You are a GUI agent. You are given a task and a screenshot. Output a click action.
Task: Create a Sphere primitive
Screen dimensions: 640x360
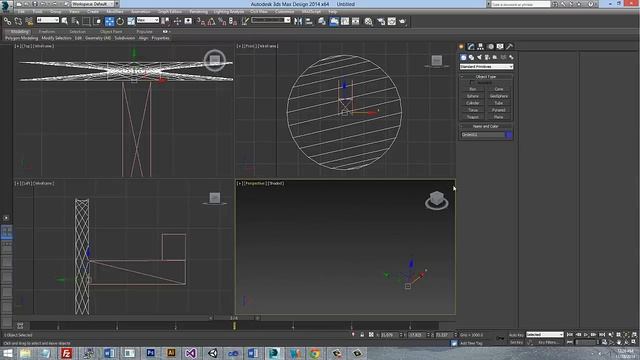click(x=473, y=96)
